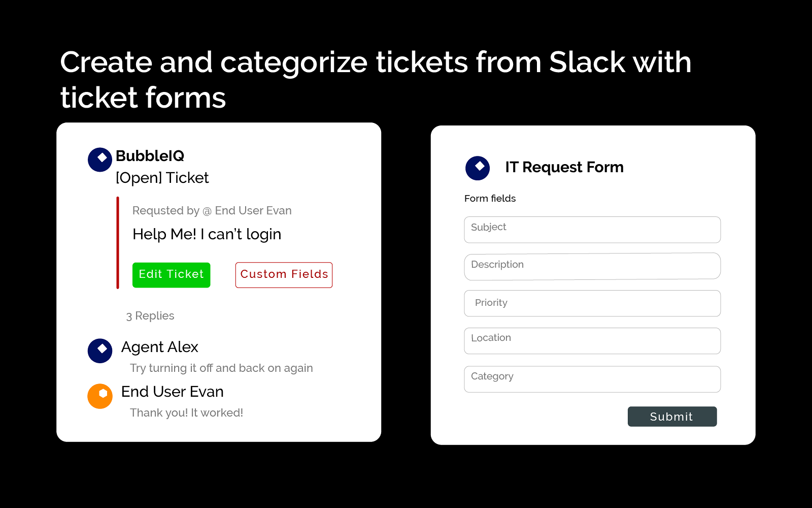Click the Location input box
This screenshot has height=508, width=812.
[x=592, y=341]
